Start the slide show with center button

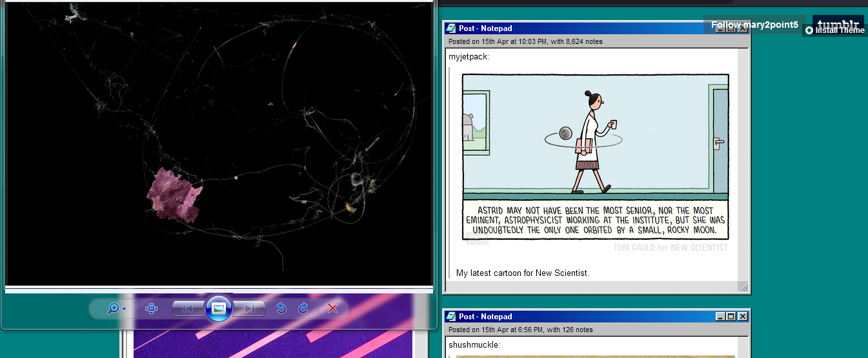219,308
